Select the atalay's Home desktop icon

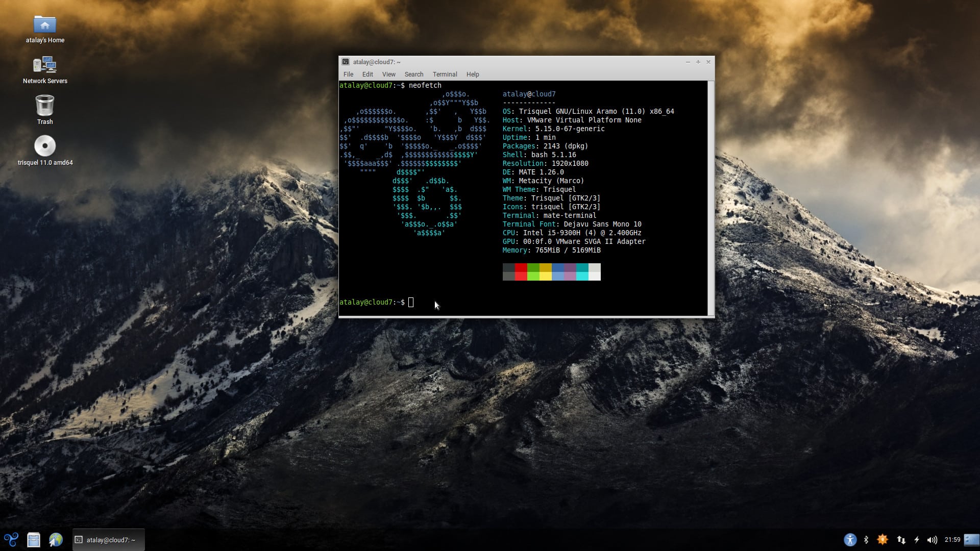tap(45, 29)
